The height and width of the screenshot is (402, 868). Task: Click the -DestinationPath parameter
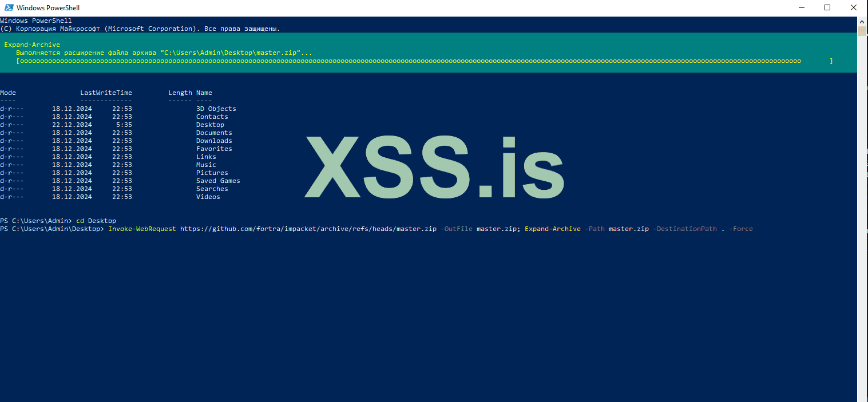coord(684,229)
